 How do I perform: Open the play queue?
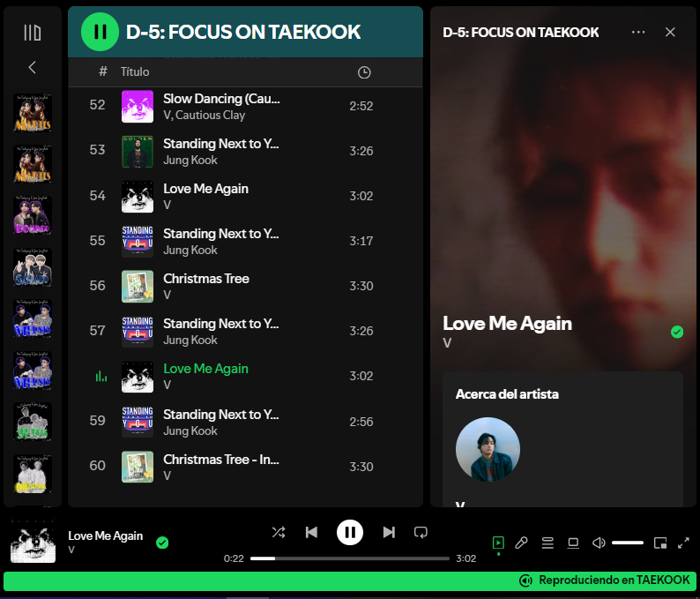[x=547, y=543]
